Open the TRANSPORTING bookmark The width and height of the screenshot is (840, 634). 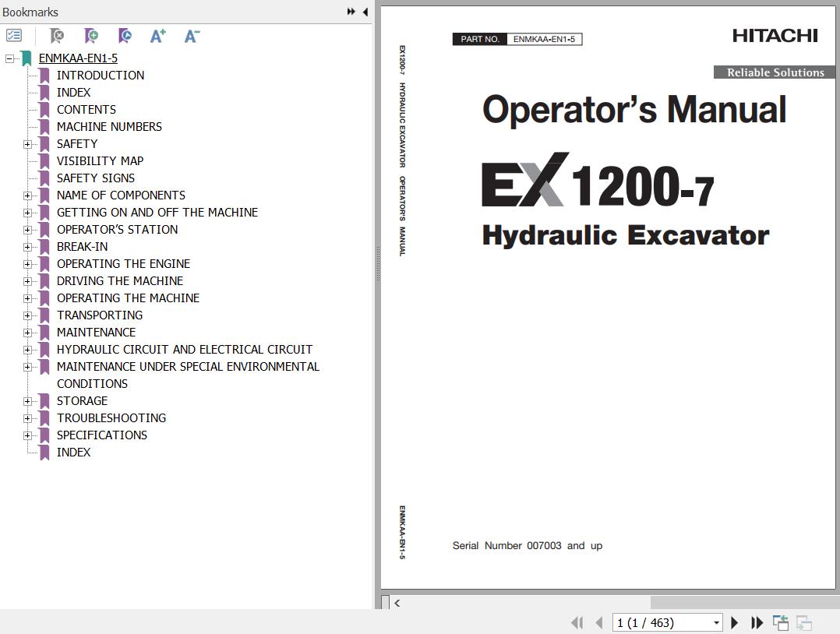[100, 315]
